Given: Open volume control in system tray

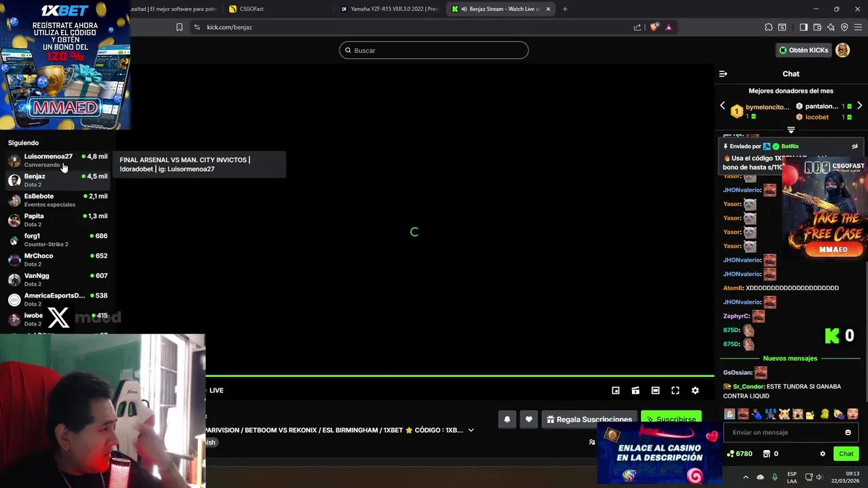Looking at the screenshot, I should point(819,477).
